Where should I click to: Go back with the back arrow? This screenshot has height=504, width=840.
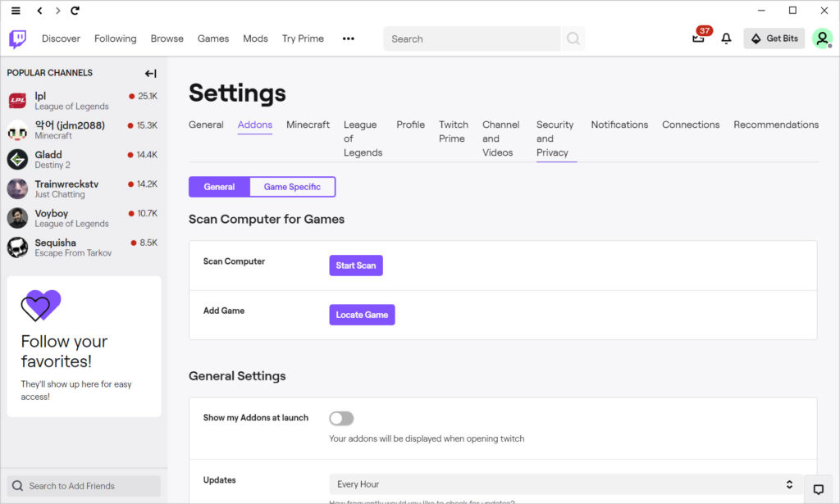pos(39,11)
